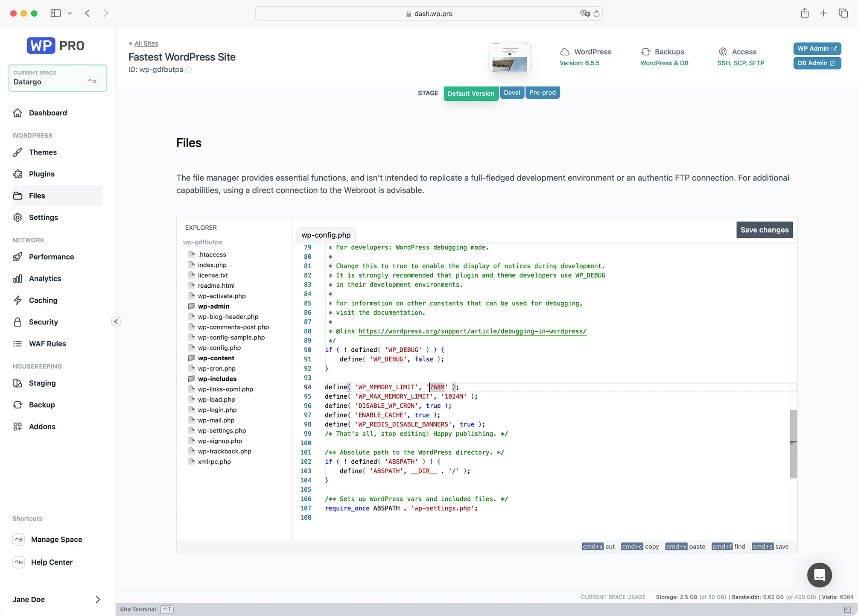Image resolution: width=858 pixels, height=616 pixels.
Task: Click the translate icon in address bar
Action: click(585, 14)
